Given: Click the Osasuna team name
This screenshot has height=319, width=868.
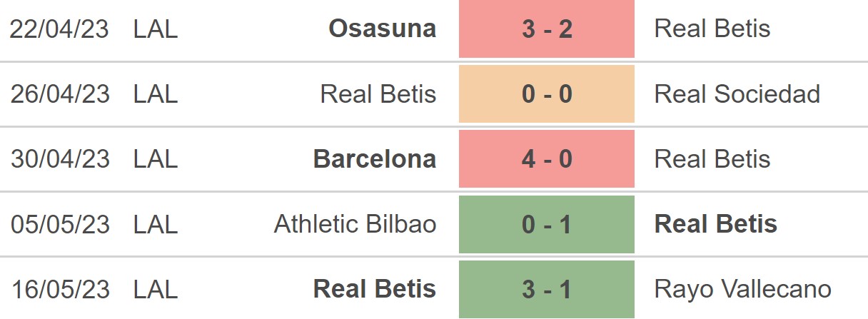Looking at the screenshot, I should tap(382, 29).
